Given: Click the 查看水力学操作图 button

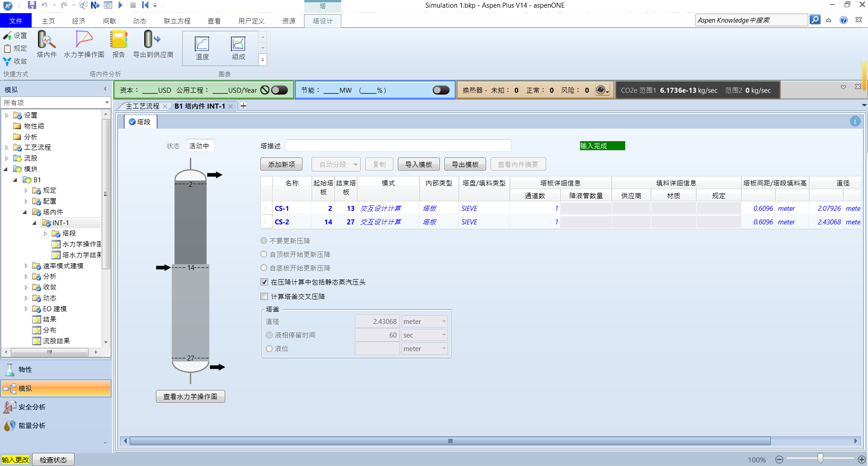Looking at the screenshot, I should click(x=190, y=396).
